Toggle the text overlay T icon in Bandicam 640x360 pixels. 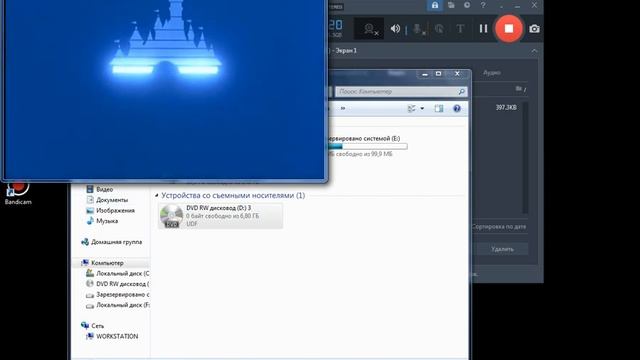coord(460,29)
